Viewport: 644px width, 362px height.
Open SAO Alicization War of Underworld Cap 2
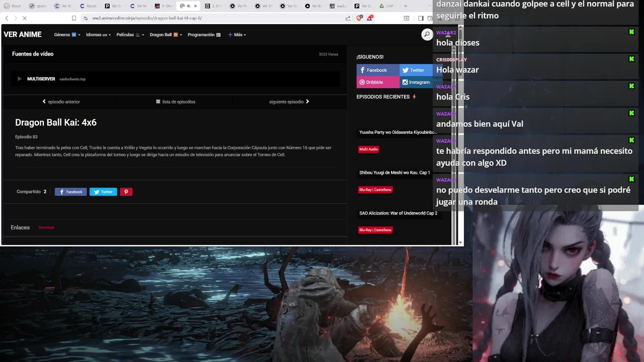pyautogui.click(x=398, y=213)
